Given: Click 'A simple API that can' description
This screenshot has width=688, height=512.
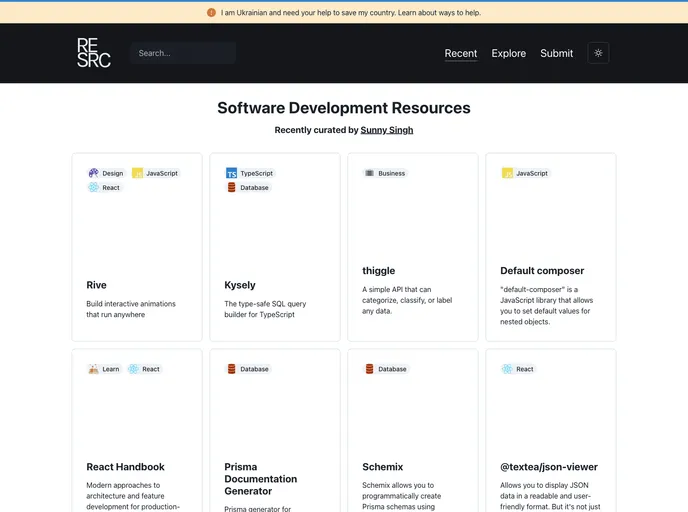Looking at the screenshot, I should [407, 300].
